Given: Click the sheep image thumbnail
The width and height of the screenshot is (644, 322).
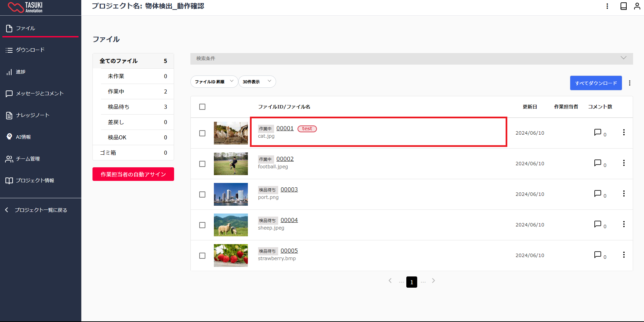Looking at the screenshot, I should coord(231,225).
